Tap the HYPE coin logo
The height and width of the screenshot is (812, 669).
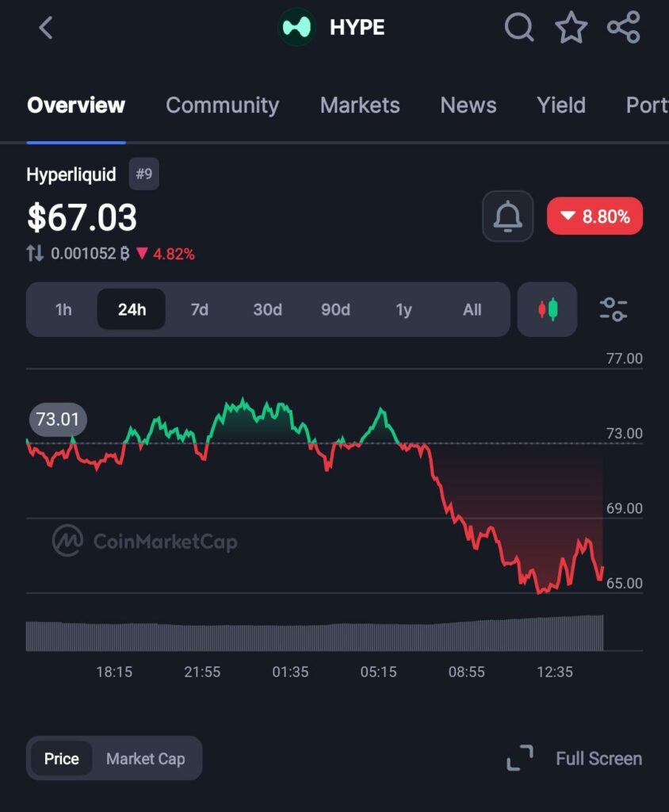click(x=296, y=28)
